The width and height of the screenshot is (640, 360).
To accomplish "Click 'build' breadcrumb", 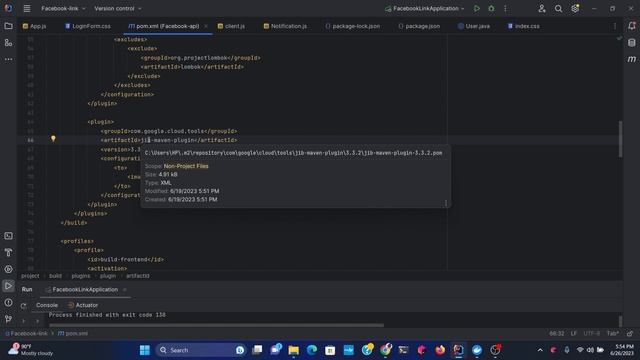I will [x=56, y=276].
